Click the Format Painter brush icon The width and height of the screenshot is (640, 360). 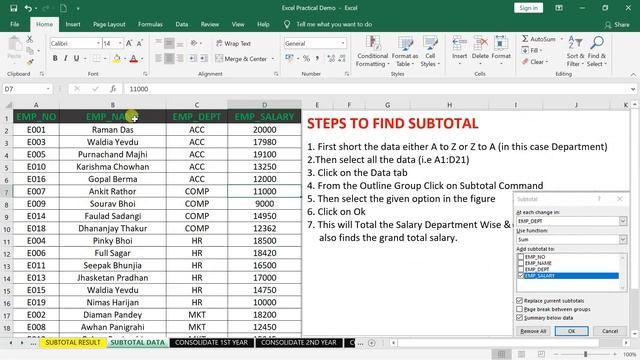[30, 62]
